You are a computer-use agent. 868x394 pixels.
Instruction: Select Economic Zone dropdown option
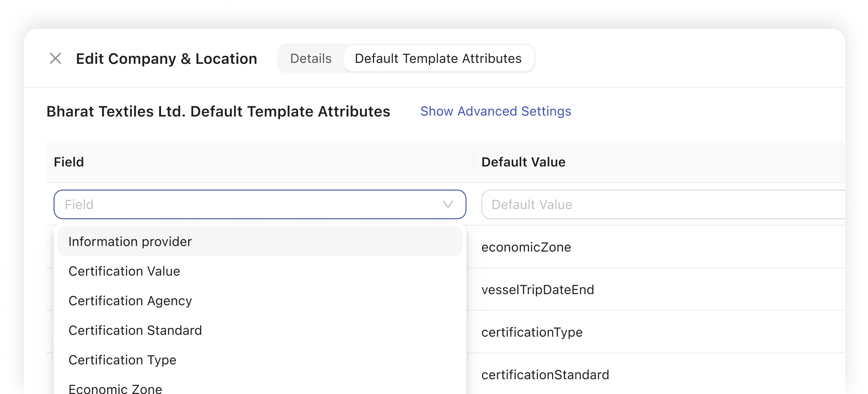click(115, 388)
